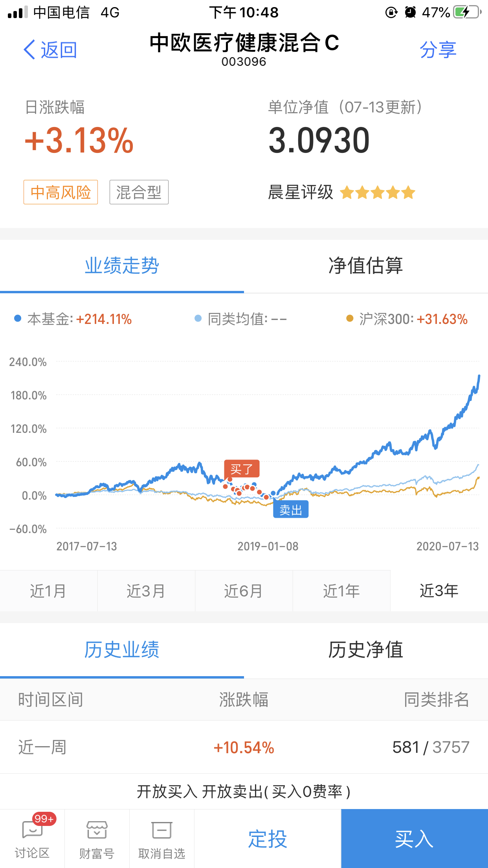Select the 业绩走势 tab
Viewport: 488px width, 868px height.
[122, 266]
